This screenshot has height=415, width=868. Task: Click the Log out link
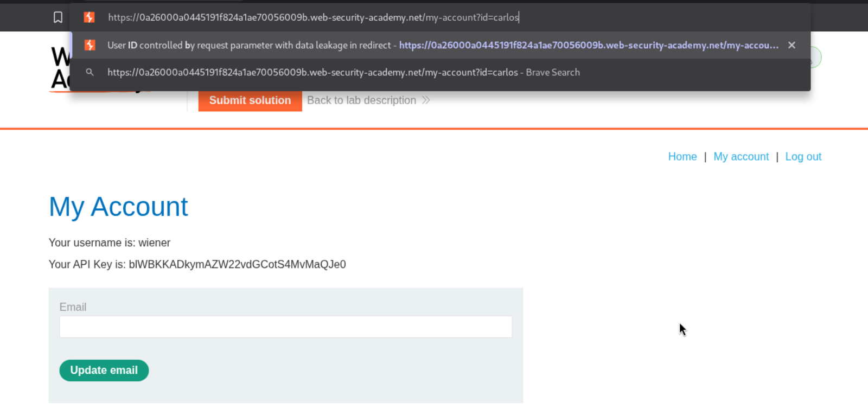[803, 157]
